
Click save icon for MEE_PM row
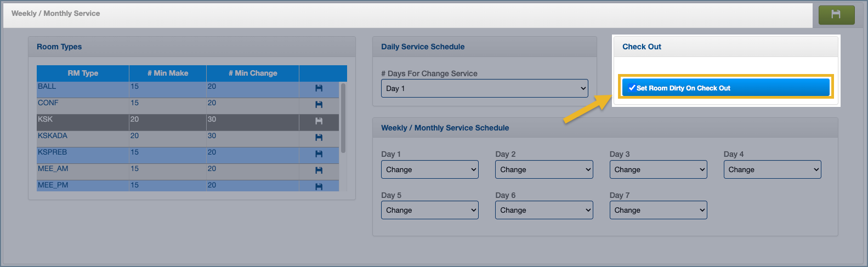[319, 186]
